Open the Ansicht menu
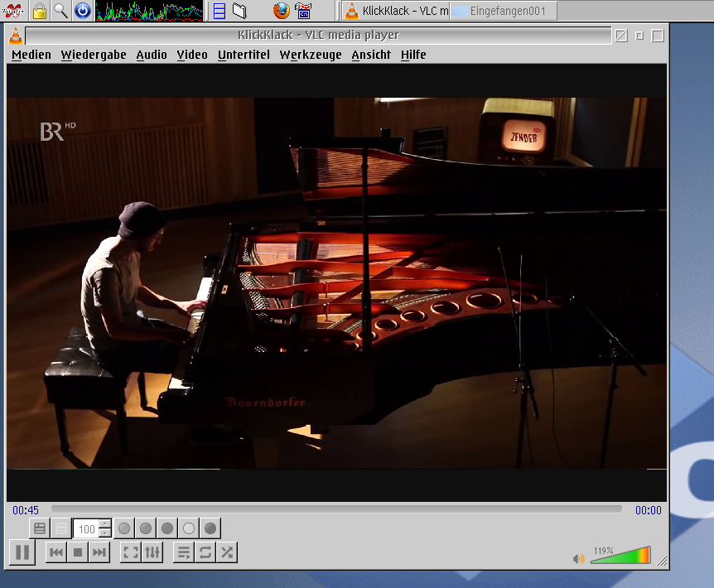Image resolution: width=714 pixels, height=588 pixels. (x=371, y=55)
